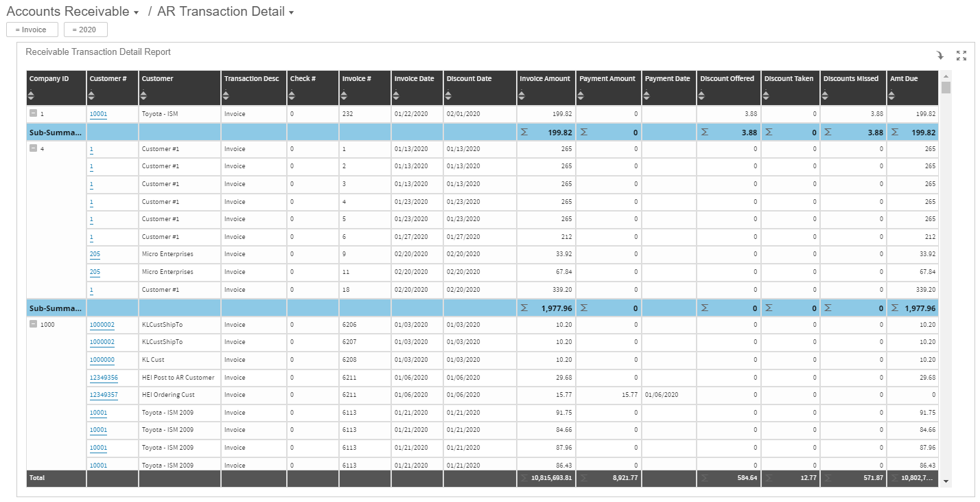Click the drill-down arrow icon
Screen dimensions: 980x502
pos(941,54)
